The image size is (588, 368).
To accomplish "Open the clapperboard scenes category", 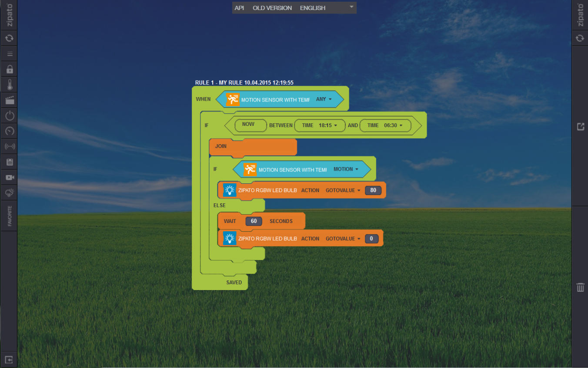I will [x=10, y=100].
